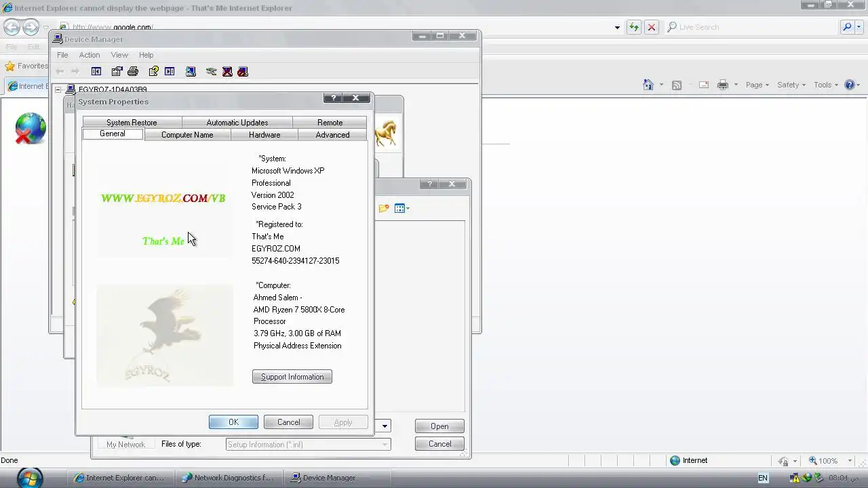The image size is (868, 488).
Task: Click in the Live Search input field
Action: (751, 27)
